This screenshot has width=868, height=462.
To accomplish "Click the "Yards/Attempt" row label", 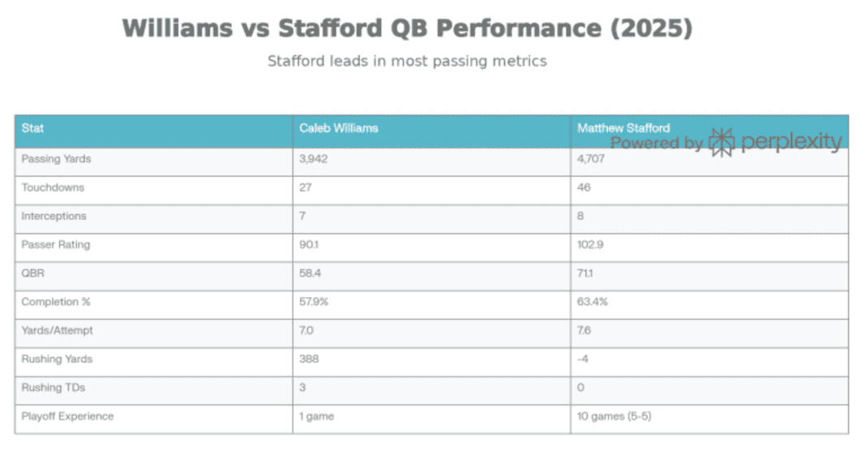I will [56, 330].
